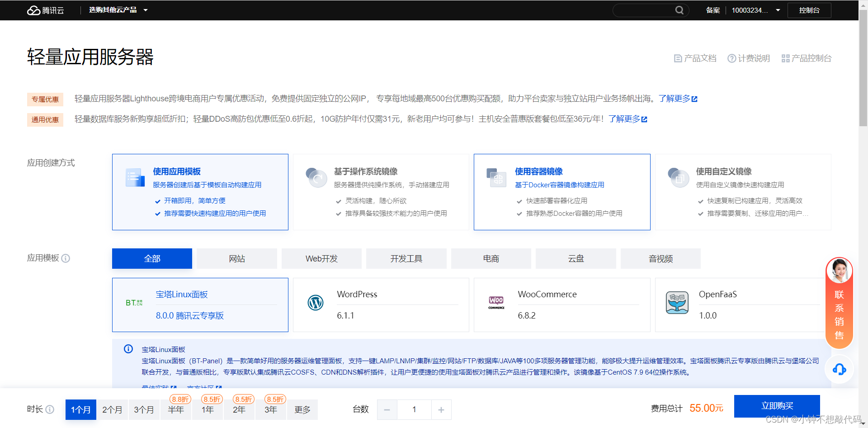Image resolution: width=868 pixels, height=428 pixels.
Task: Switch to the Web开发 template tab
Action: 321,258
